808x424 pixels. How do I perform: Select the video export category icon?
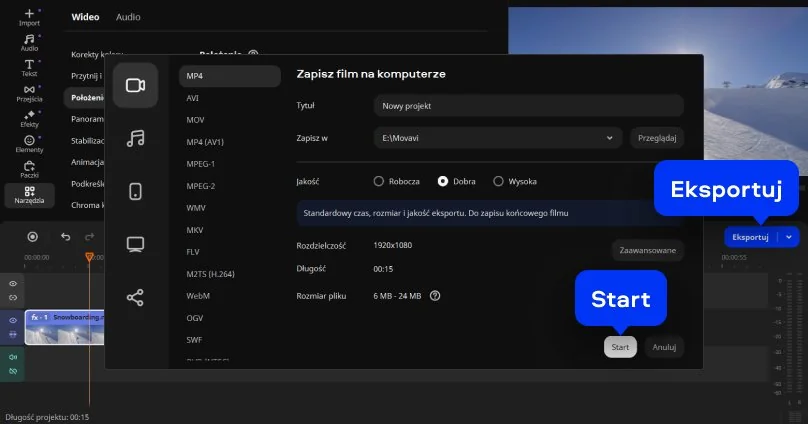click(x=135, y=85)
